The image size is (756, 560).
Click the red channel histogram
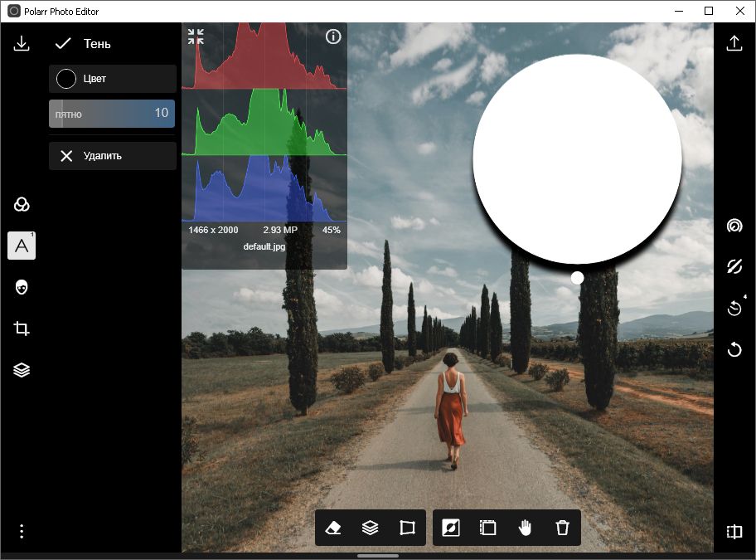click(x=264, y=56)
